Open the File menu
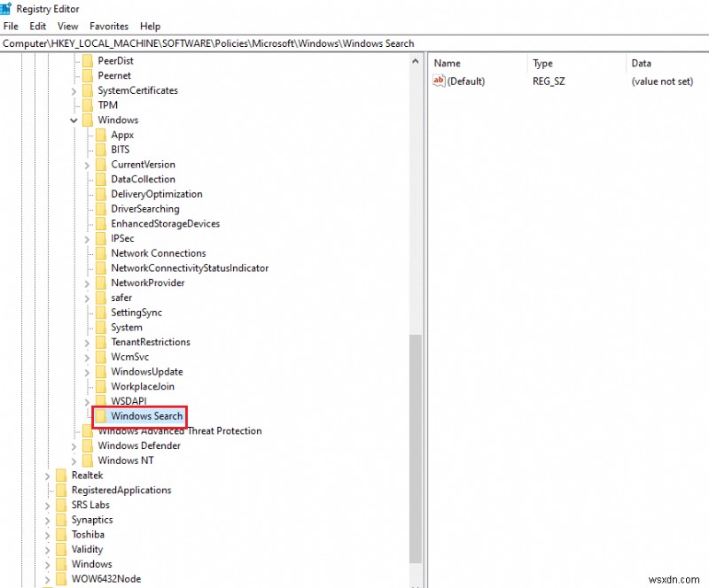 (x=11, y=27)
